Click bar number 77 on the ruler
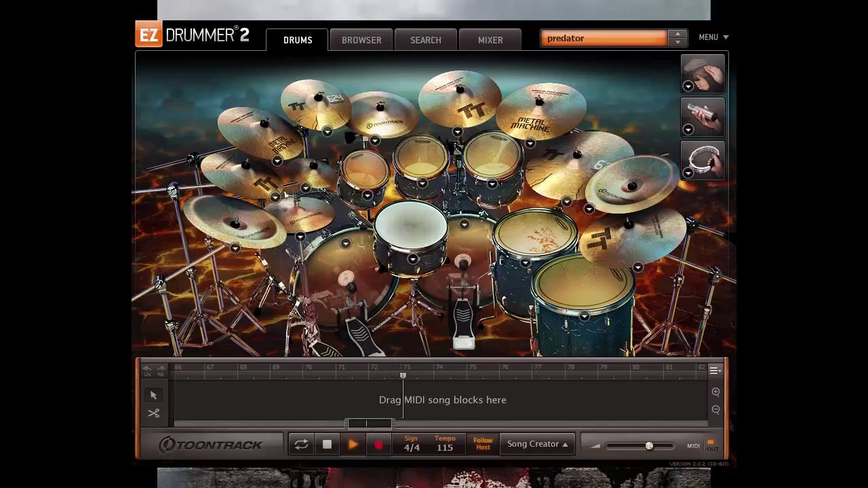 (x=537, y=367)
